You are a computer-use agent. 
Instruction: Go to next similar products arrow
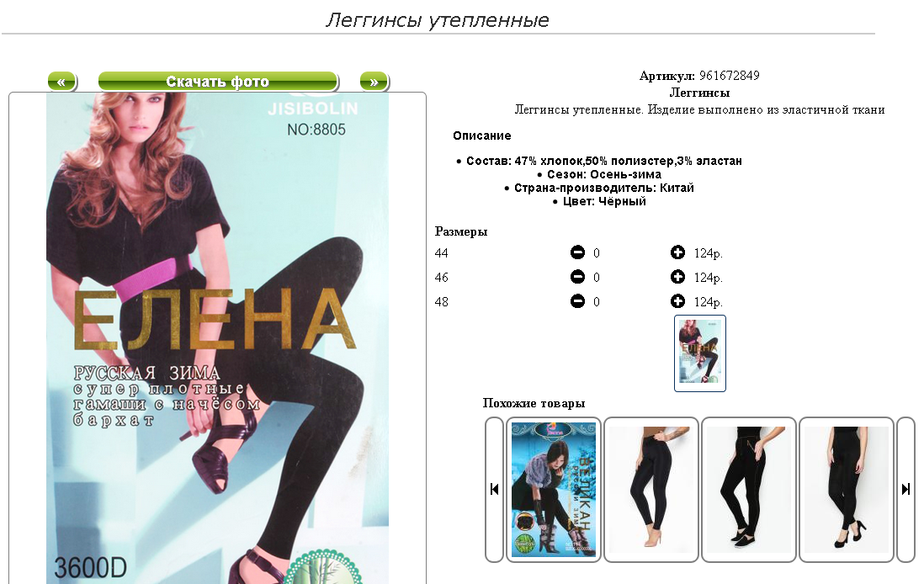(905, 489)
